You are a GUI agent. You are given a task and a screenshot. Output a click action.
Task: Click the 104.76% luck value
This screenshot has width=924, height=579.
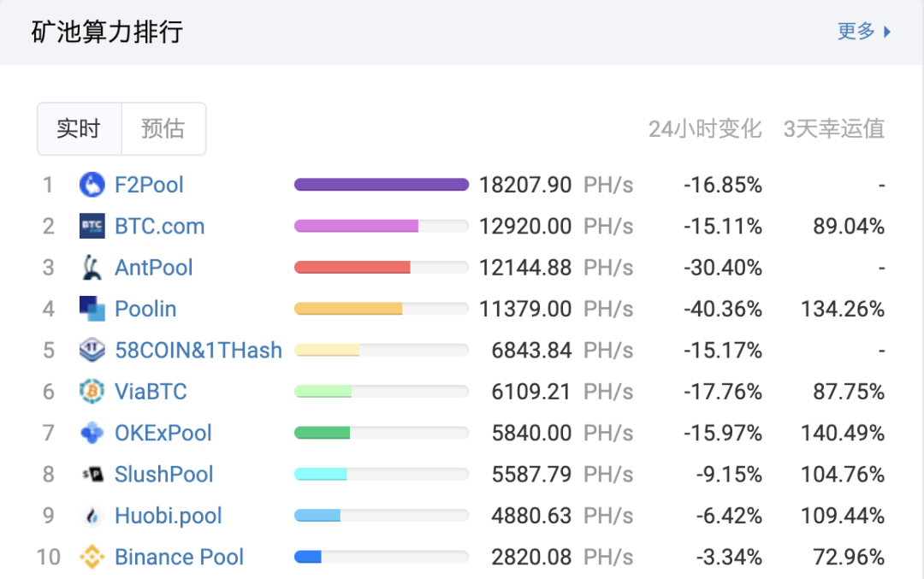coord(843,474)
